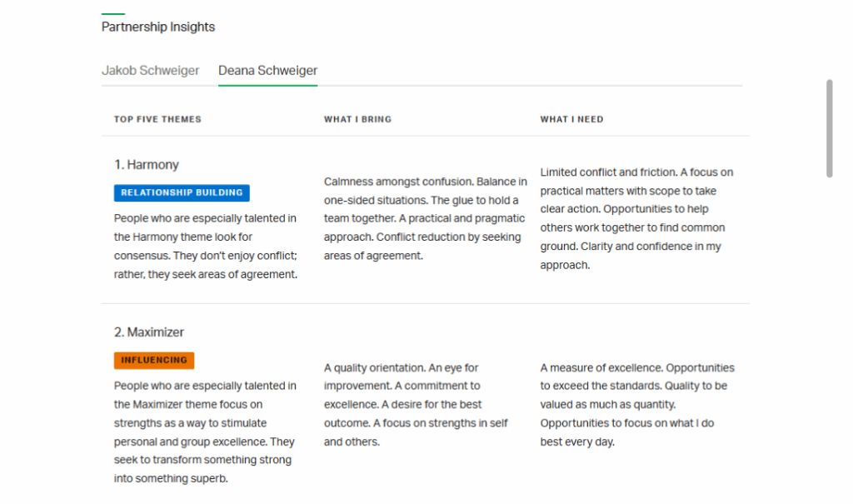Viewport: 853px width, 504px height.
Task: Click the Relationship Building badge
Action: tap(182, 192)
